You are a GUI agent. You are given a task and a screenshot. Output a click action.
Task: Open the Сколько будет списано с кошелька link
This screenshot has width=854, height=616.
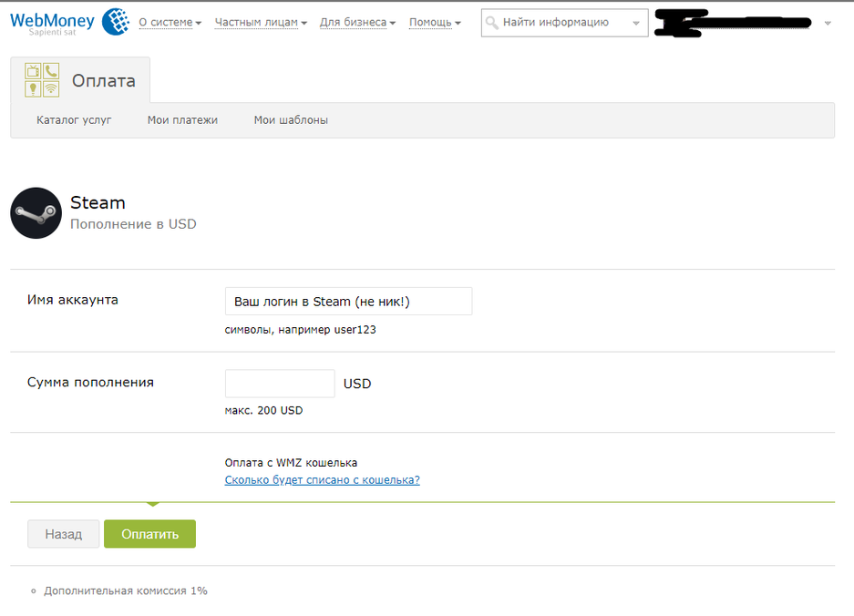[323, 480]
